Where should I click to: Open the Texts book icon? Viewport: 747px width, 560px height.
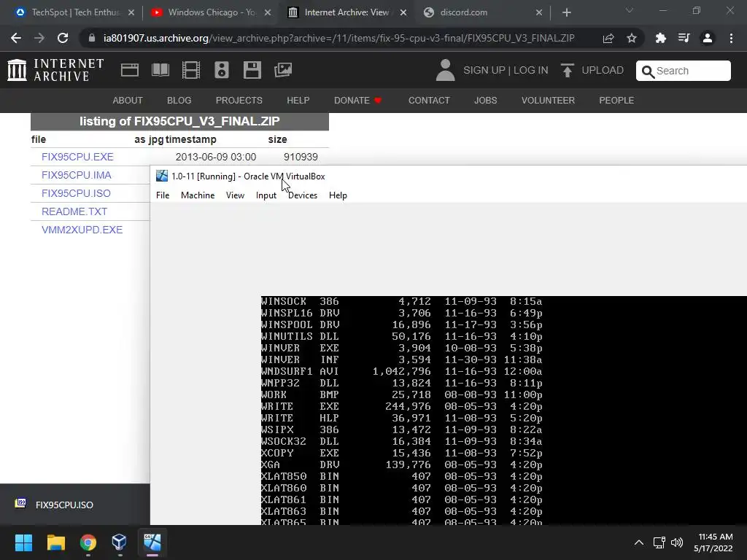click(x=160, y=70)
